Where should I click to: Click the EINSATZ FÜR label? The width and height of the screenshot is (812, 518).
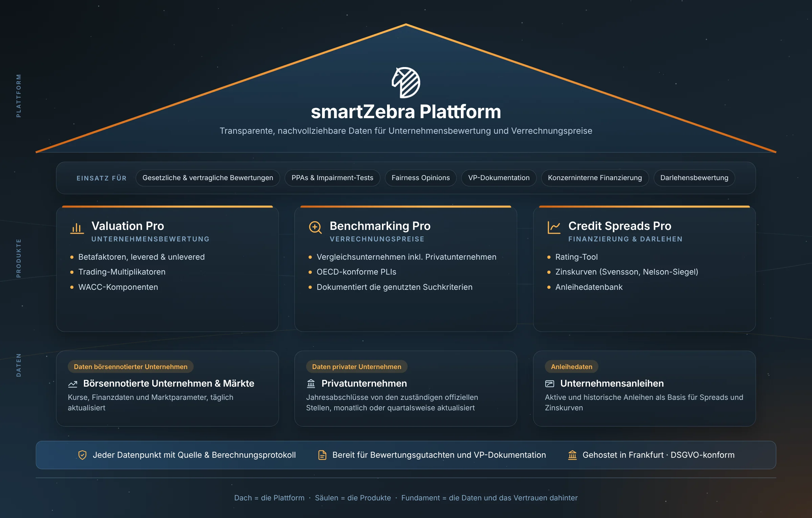click(x=101, y=178)
